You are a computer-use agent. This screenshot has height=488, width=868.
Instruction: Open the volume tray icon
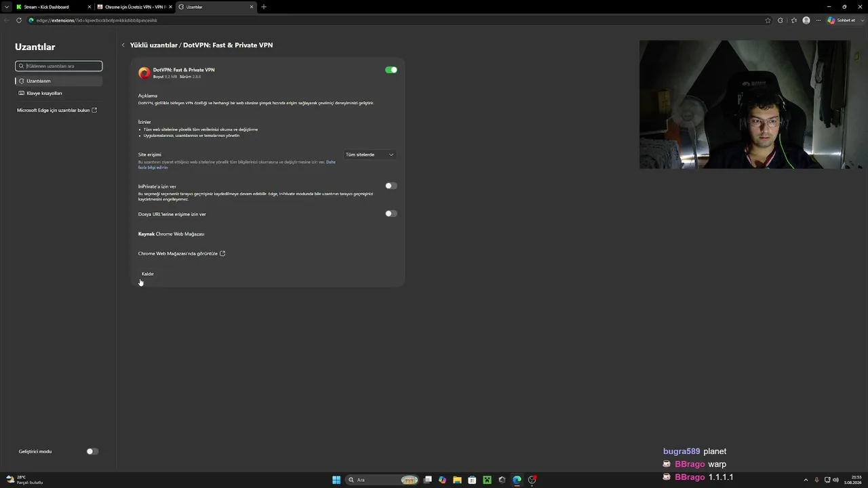pyautogui.click(x=835, y=480)
